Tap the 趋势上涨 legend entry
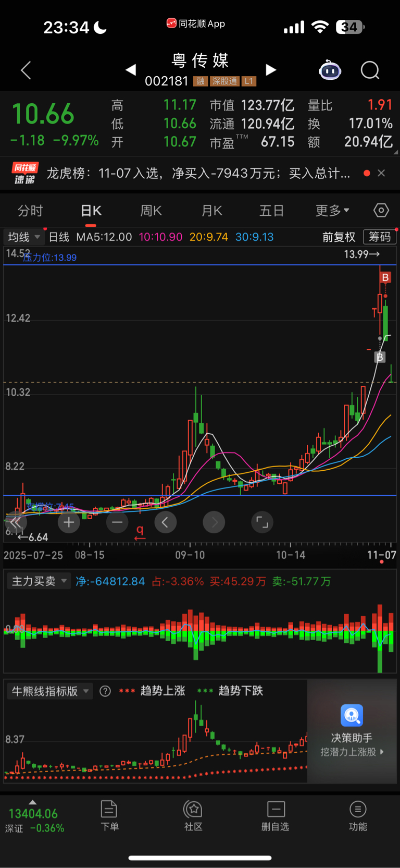 [x=152, y=691]
